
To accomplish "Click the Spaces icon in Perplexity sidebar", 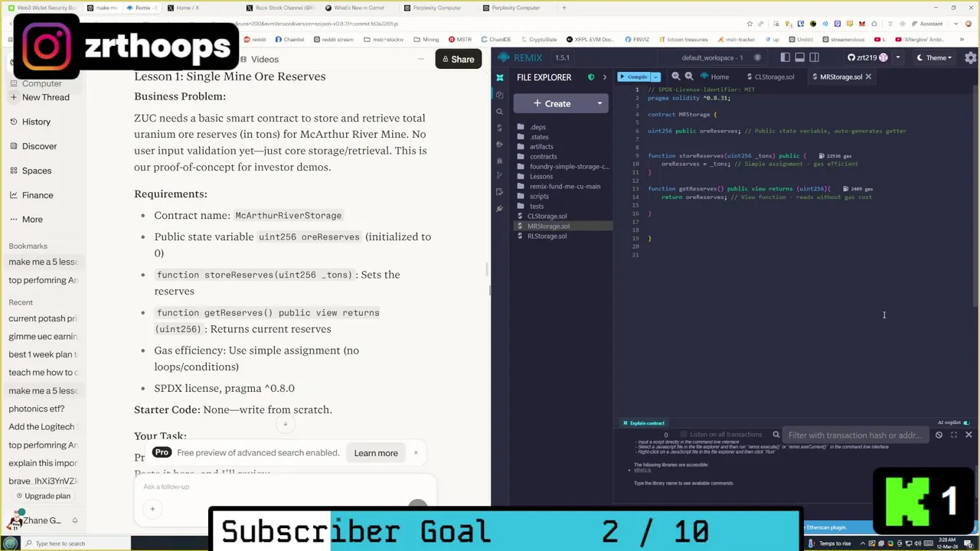I will pos(14,171).
